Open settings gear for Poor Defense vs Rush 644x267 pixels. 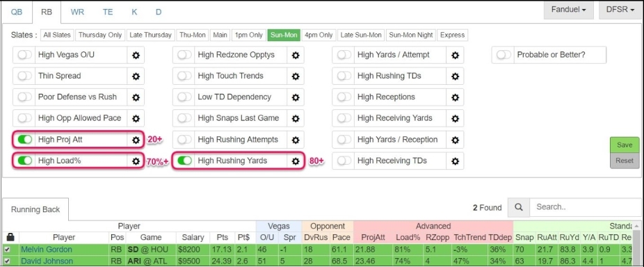(136, 97)
